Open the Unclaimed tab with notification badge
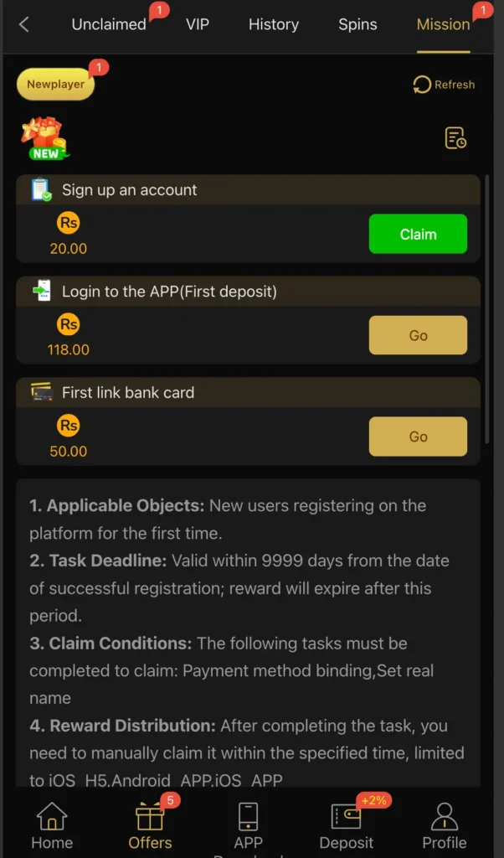The image size is (504, 858). (x=109, y=24)
